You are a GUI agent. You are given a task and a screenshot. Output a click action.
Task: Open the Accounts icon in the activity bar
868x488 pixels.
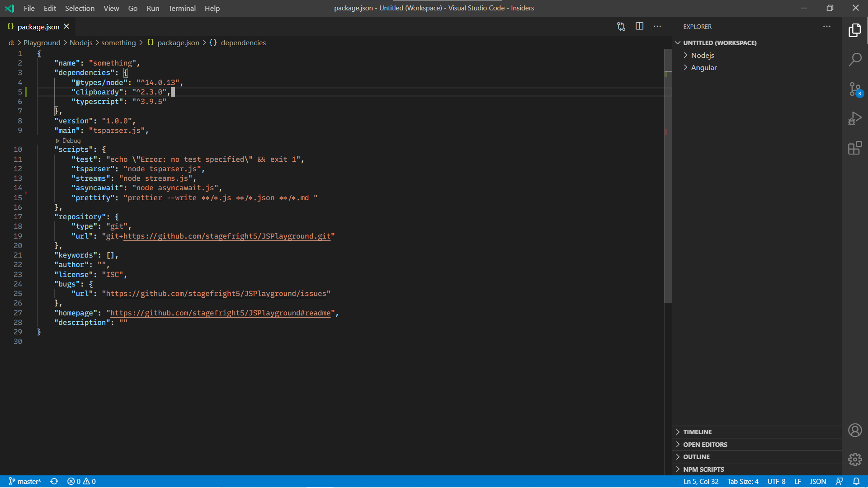(x=855, y=430)
